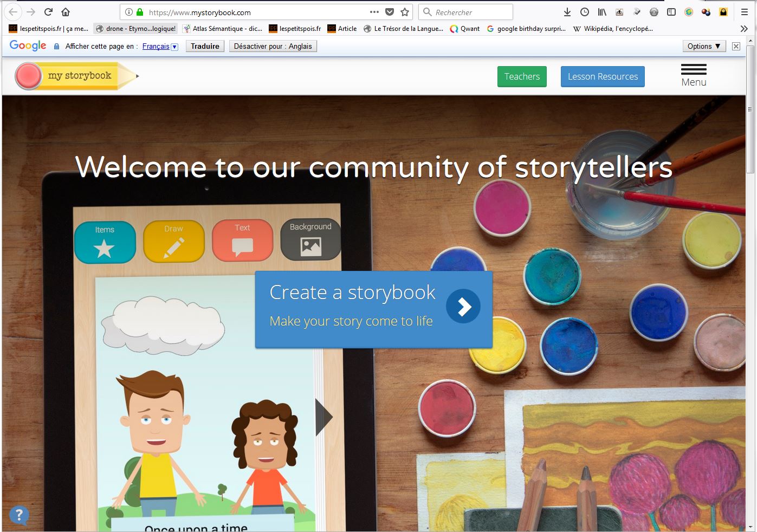
Task: Click the blue help question mark bubble
Action: 19,515
